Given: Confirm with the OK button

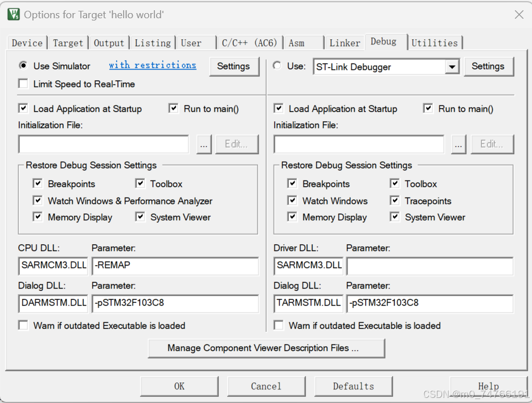Looking at the screenshot, I should click(179, 386).
